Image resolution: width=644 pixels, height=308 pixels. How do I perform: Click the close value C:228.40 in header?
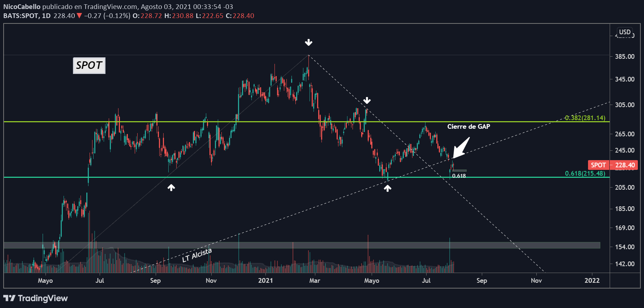tap(240, 16)
